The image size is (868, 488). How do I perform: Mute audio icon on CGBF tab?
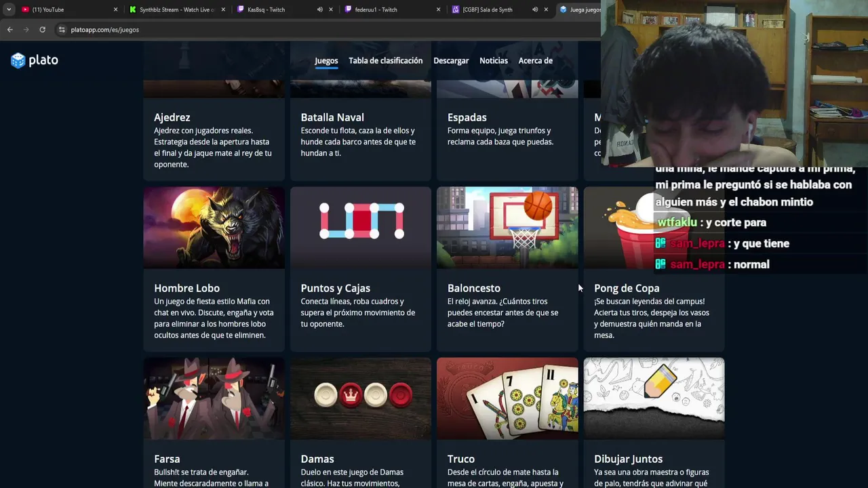point(535,9)
